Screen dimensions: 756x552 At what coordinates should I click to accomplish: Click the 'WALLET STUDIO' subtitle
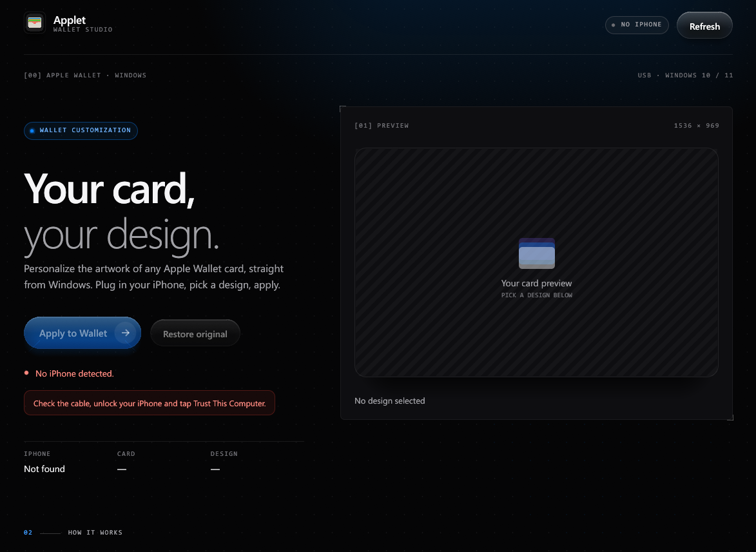point(83,30)
